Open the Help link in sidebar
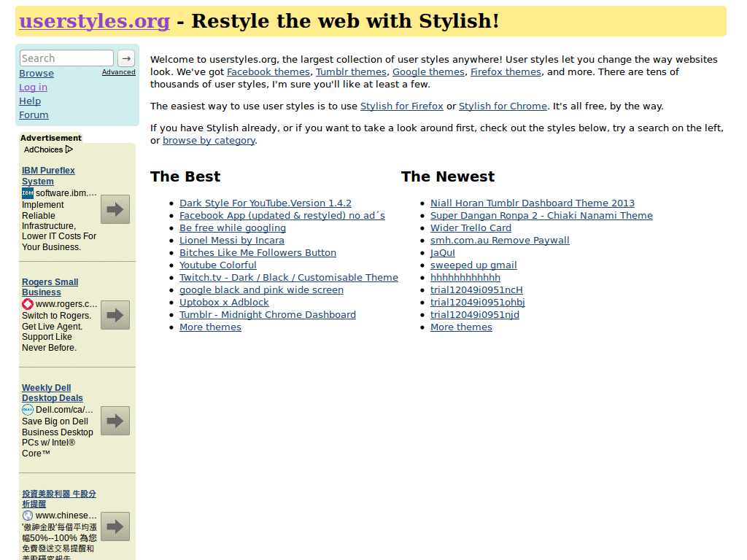747x560 pixels. tap(30, 101)
